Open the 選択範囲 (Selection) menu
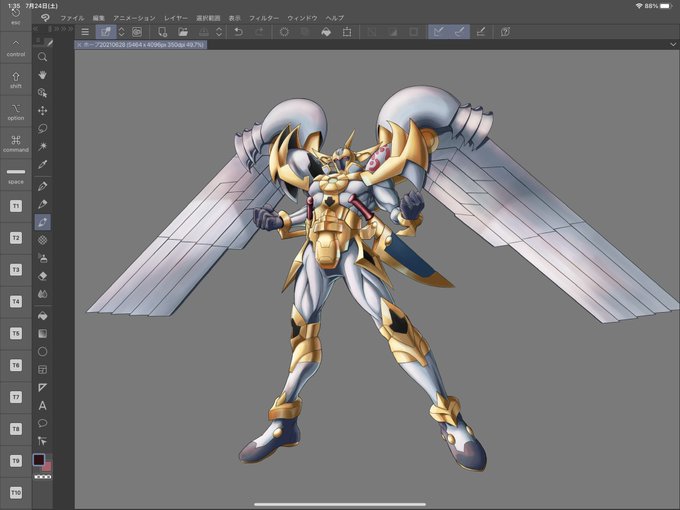680x510 pixels. 208,18
